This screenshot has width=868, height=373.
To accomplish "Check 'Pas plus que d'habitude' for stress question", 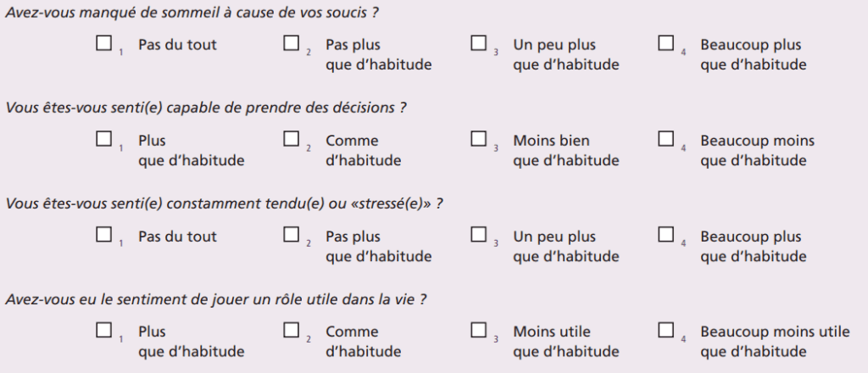I will click(x=292, y=235).
